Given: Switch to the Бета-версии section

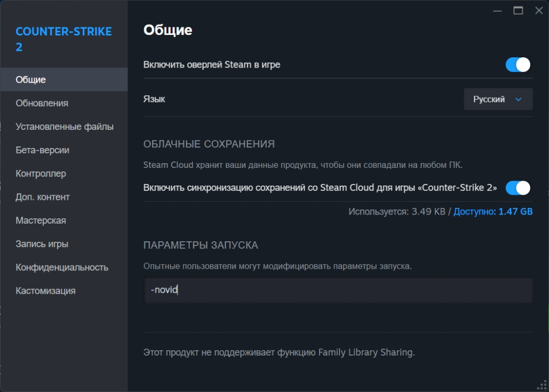Looking at the screenshot, I should pyautogui.click(x=42, y=150).
